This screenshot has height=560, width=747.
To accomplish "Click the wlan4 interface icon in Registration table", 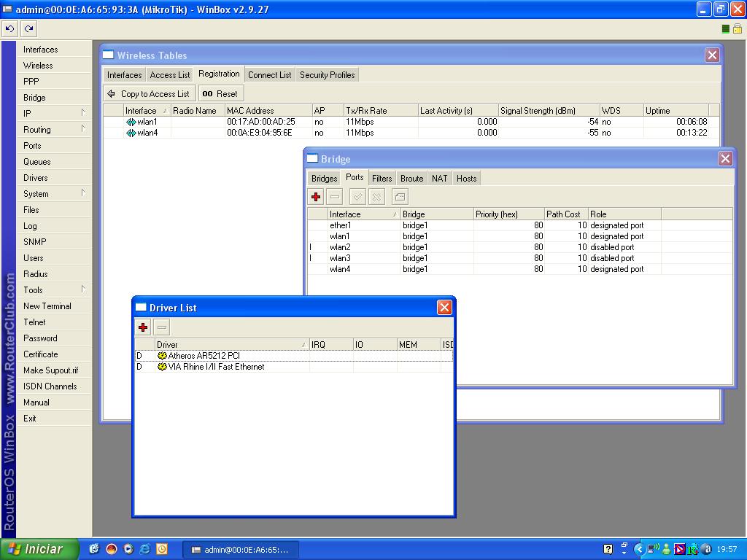I will coord(131,133).
